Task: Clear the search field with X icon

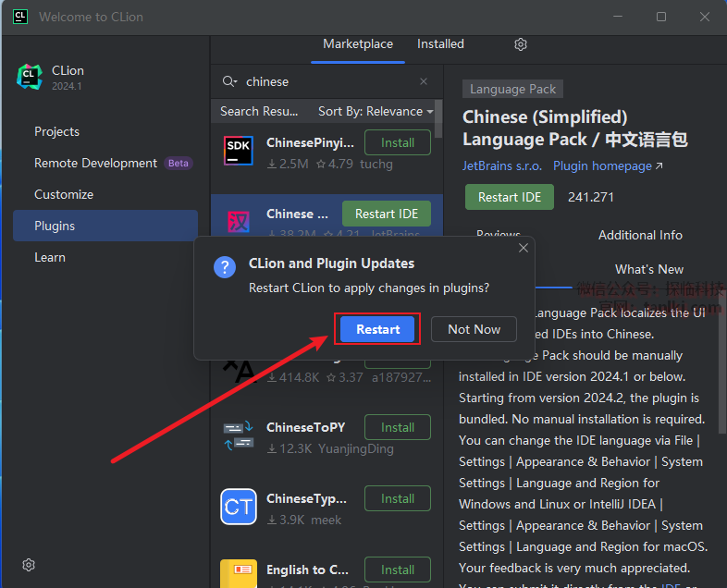Action: coord(424,81)
